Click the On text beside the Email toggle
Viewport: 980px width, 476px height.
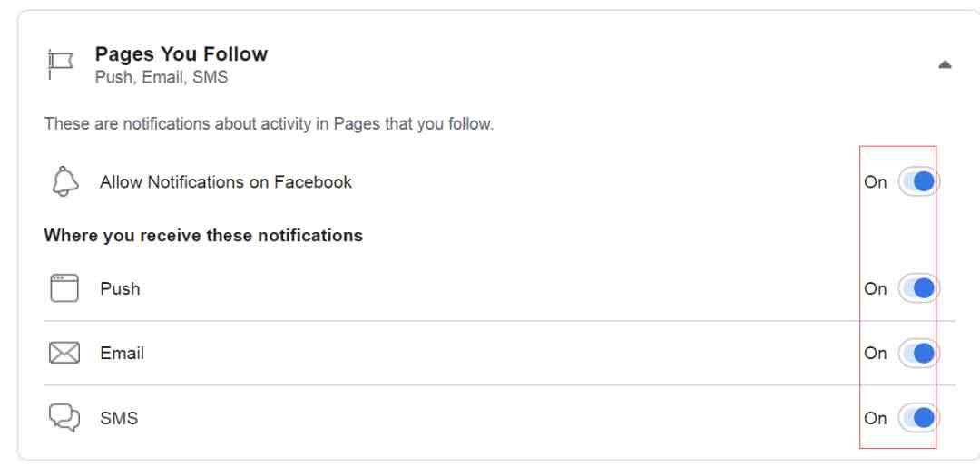pyautogui.click(x=875, y=353)
